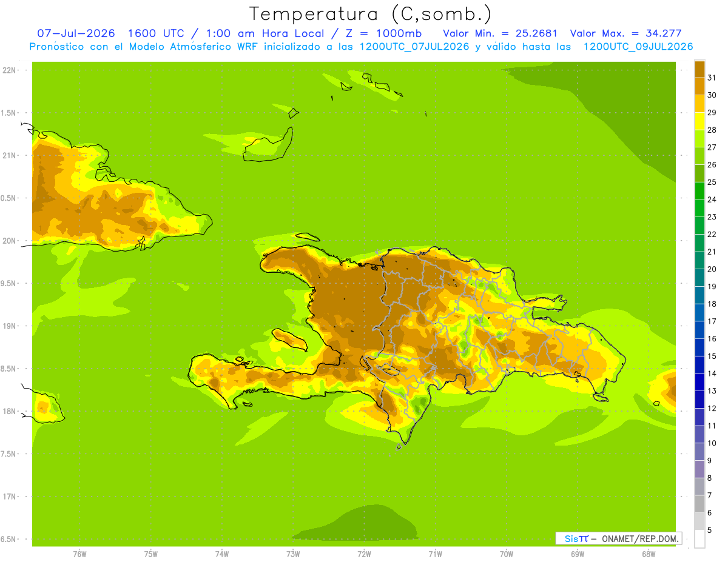728x562 pixels.
Task: Click the blue colorbar swatch between 15 and 16
Action: [699, 347]
